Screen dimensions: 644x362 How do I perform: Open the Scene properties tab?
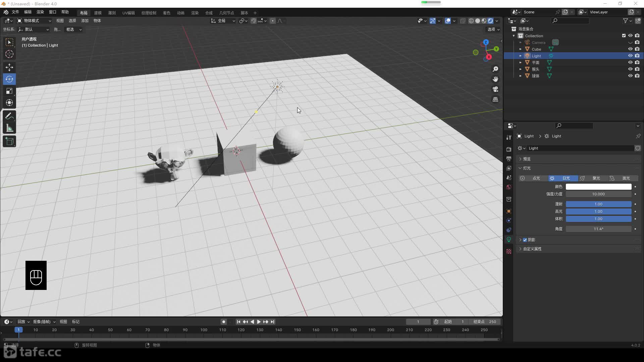point(509,177)
